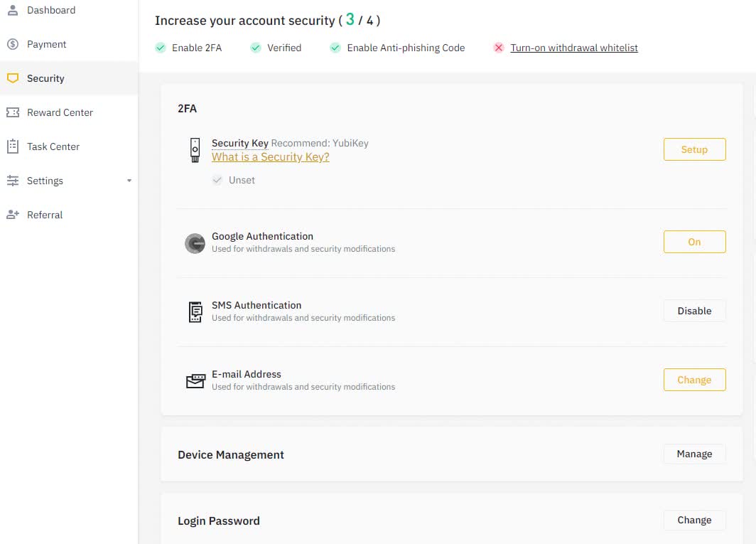756x544 pixels.
Task: Click the Security Key USB icon
Action: pos(195,150)
